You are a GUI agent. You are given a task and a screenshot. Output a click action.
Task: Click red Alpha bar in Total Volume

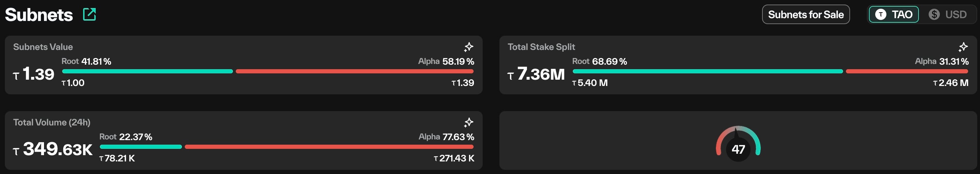329,147
